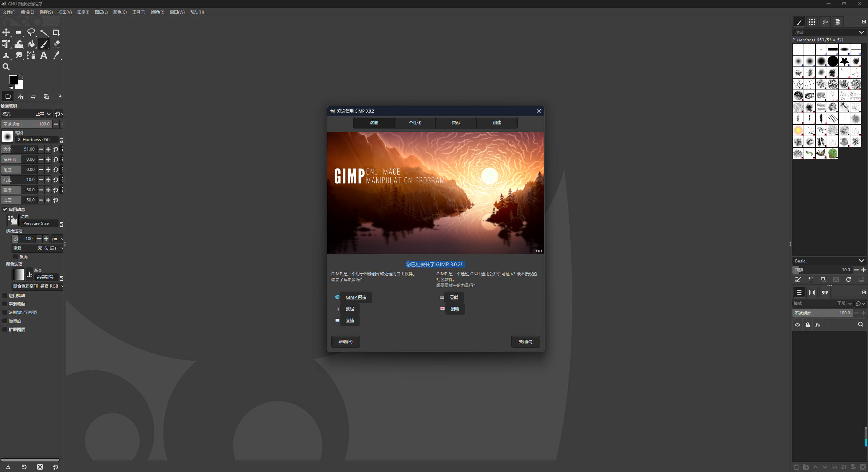
Task: Open brushes dock tab configuration menu
Action: point(864,22)
